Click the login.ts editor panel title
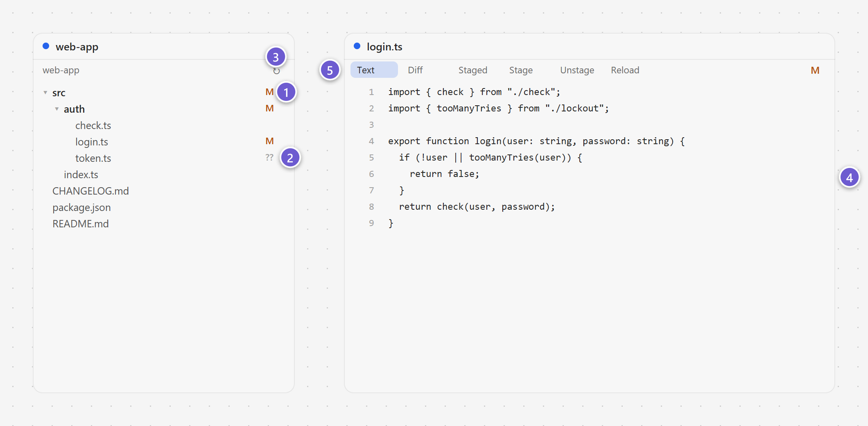Image resolution: width=868 pixels, height=426 pixels. 384,47
